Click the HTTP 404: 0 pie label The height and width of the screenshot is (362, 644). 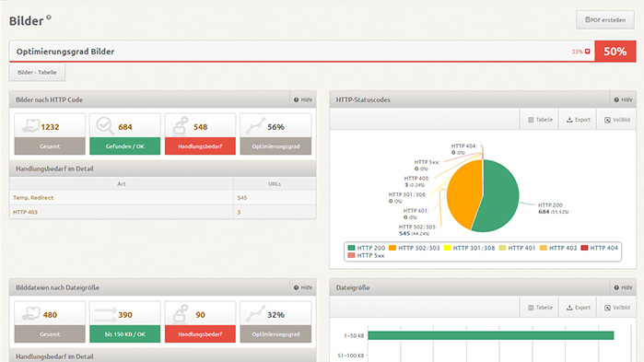[x=463, y=149]
